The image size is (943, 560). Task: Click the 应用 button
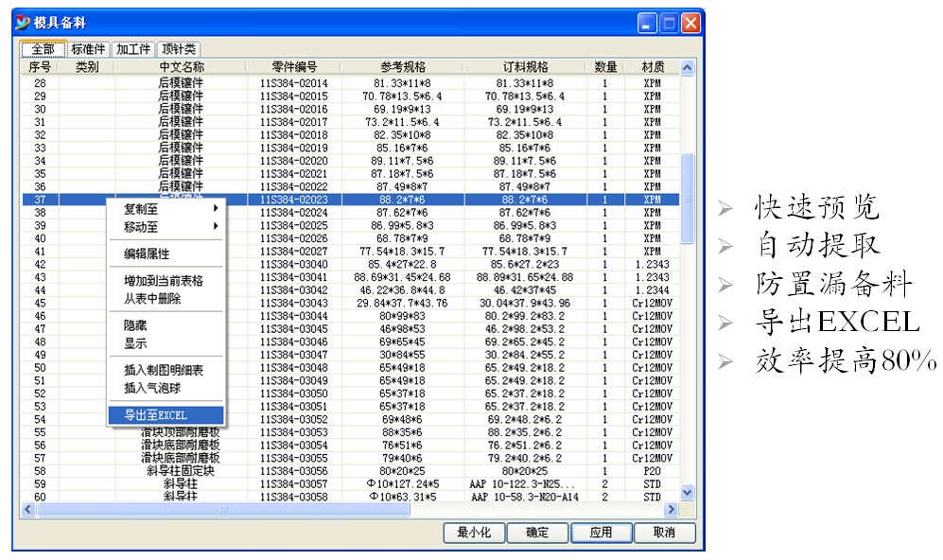pos(601,533)
